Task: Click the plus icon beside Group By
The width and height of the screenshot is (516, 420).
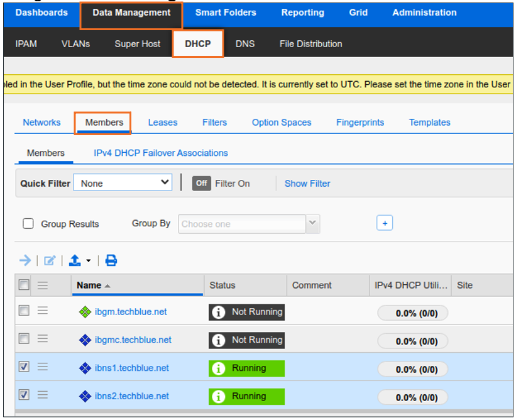Action: tap(385, 223)
